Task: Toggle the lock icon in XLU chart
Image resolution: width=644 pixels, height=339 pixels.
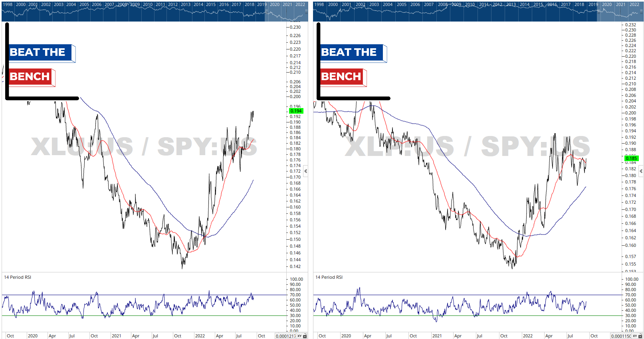Action: [305, 336]
